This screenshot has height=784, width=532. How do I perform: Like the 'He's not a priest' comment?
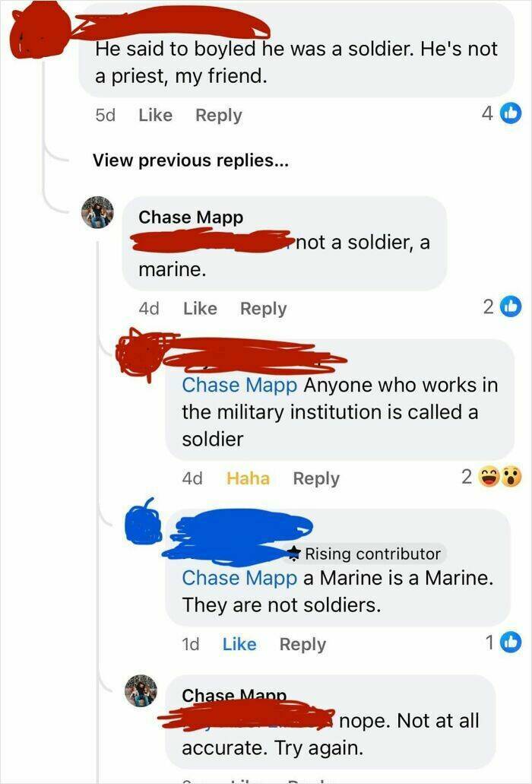[156, 115]
